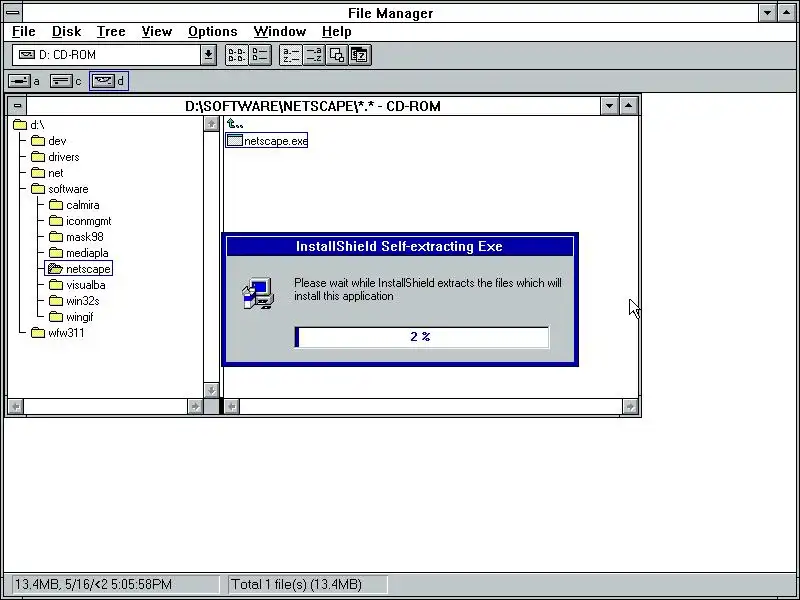800x600 pixels.
Task: Minimize the File Manager window
Action: (x=767, y=13)
